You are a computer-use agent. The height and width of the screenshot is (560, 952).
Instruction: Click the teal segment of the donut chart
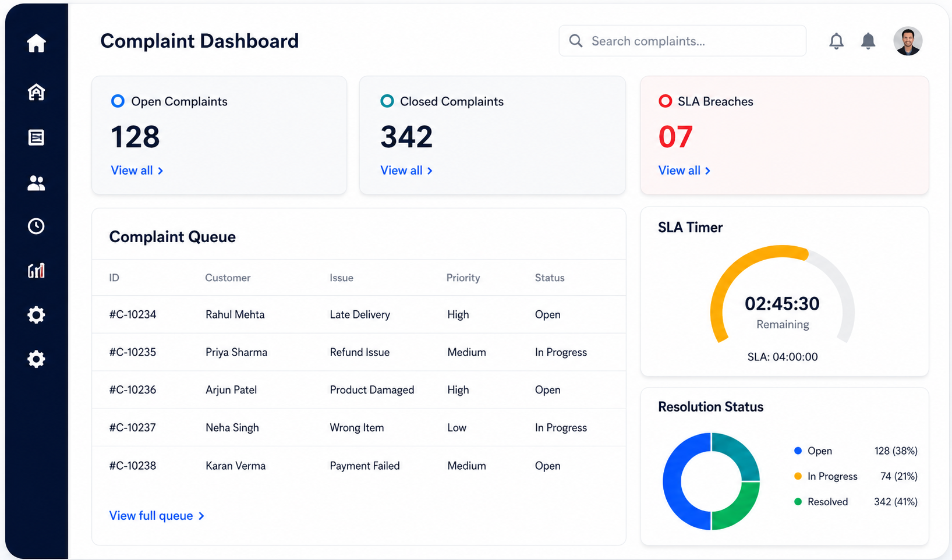point(739,454)
